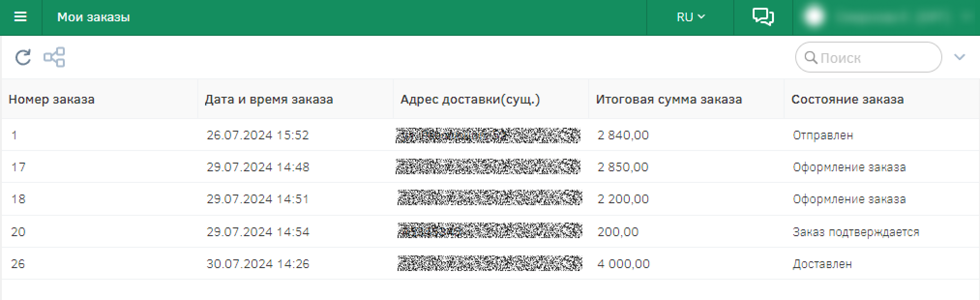980x300 pixels.
Task: Select the order totaling 2 200,00
Action: (623, 199)
